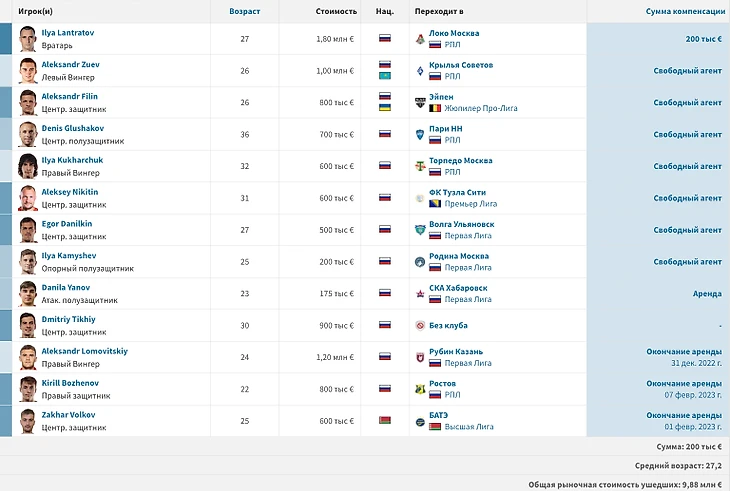This screenshot has height=491, width=730.
Task: Open Egor Danilkin player profile link
Action: point(67,223)
